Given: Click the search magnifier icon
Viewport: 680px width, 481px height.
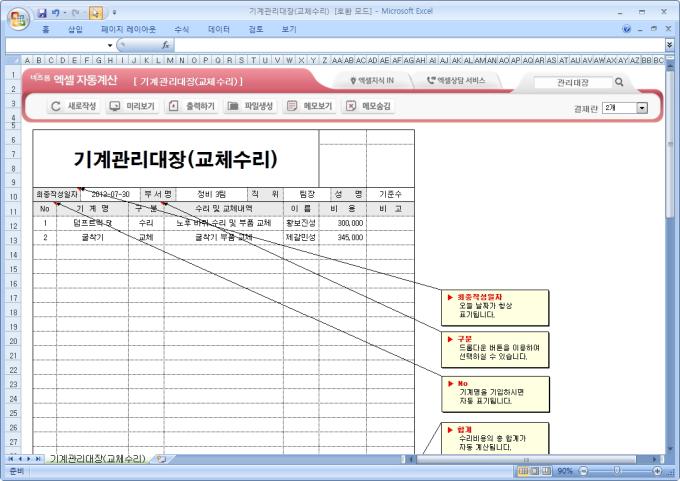Looking at the screenshot, I should point(619,82).
